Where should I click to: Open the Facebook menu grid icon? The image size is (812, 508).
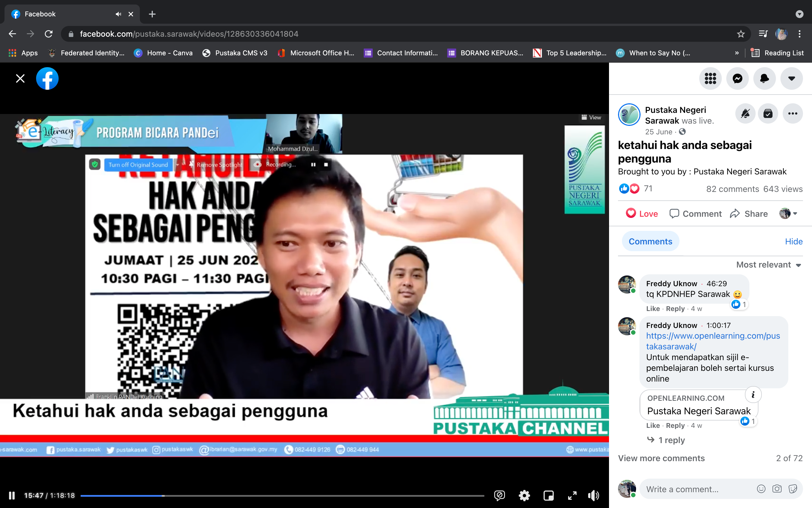(x=710, y=79)
